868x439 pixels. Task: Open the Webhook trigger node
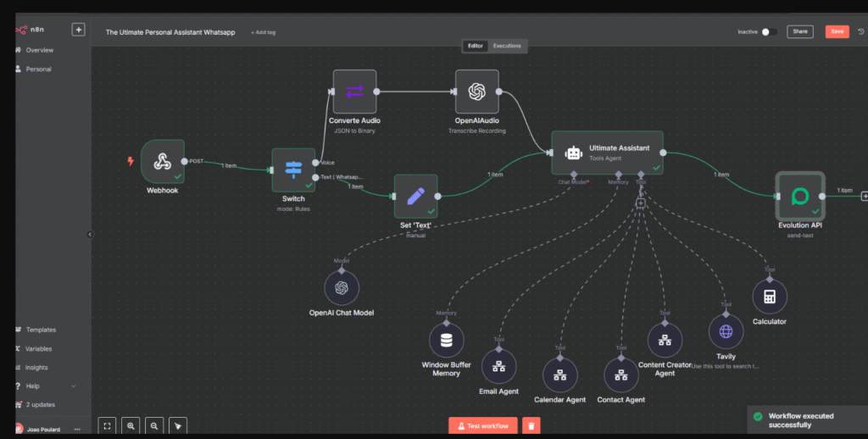pos(162,161)
